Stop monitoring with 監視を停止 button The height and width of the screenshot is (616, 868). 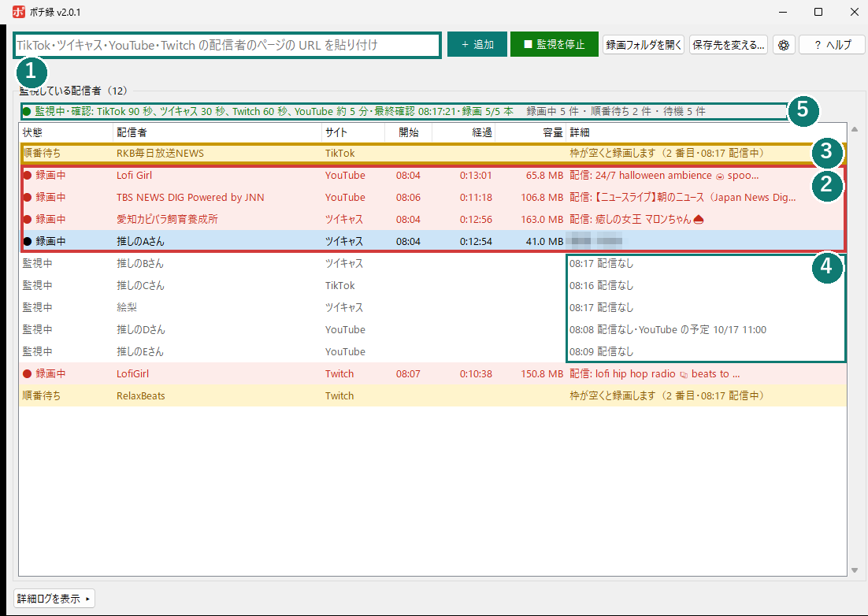555,44
